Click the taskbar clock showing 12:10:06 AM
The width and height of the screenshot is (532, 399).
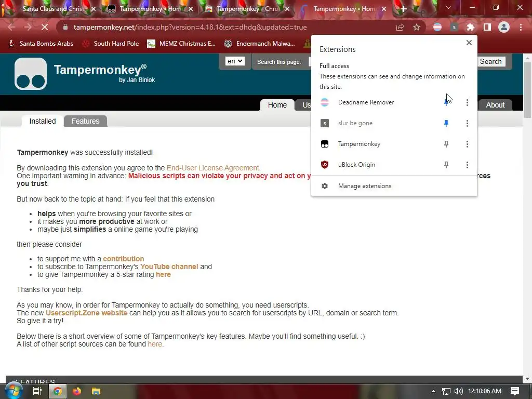coord(485,391)
